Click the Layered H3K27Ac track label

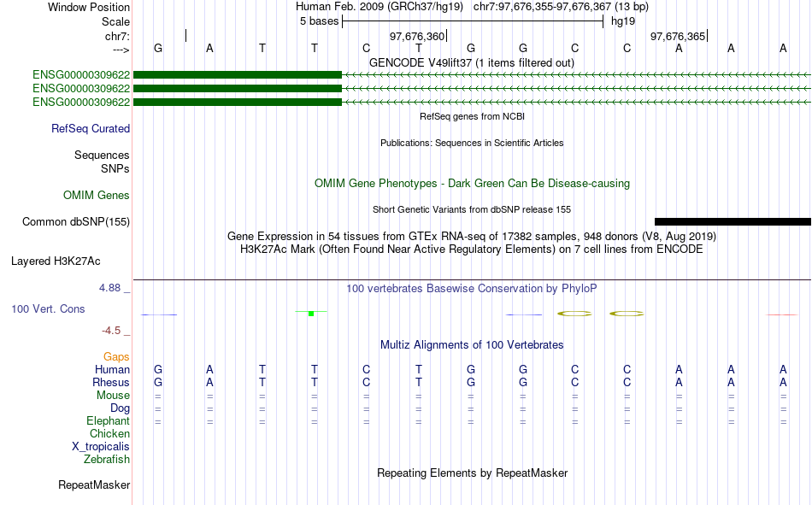coord(56,261)
